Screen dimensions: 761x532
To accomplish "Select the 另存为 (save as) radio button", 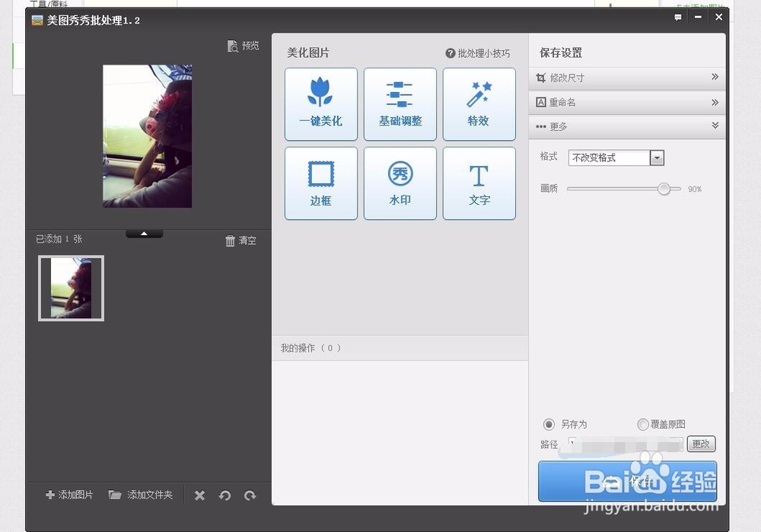I will click(x=549, y=424).
